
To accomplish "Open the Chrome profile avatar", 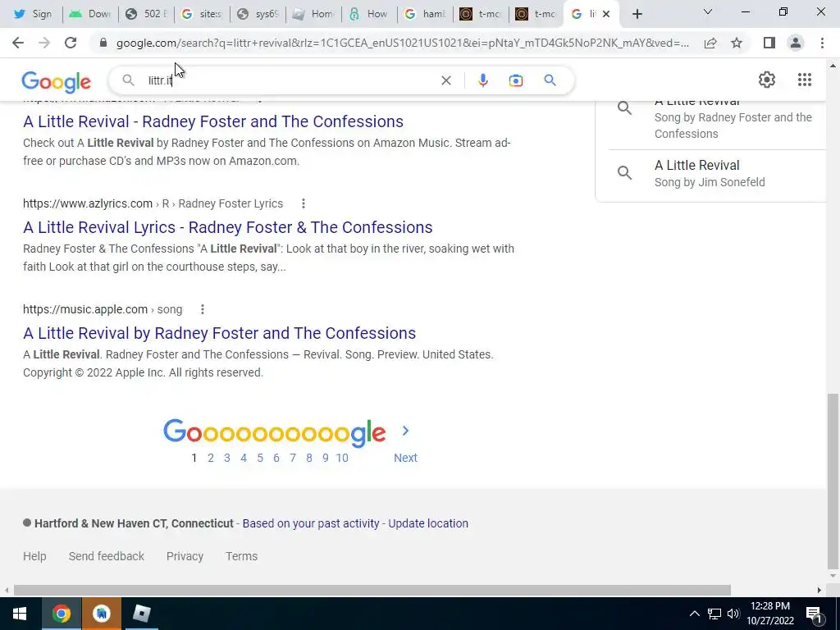I will (796, 43).
